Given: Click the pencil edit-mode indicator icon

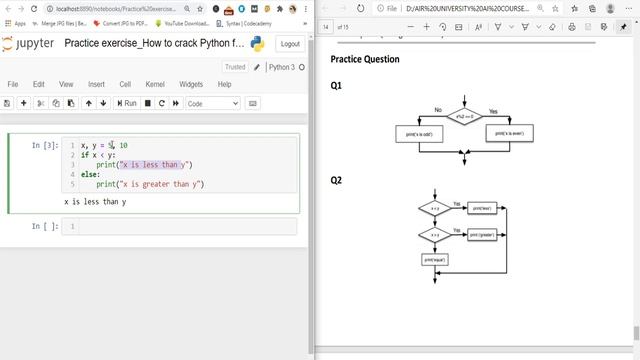Looking at the screenshot, I should click(256, 67).
